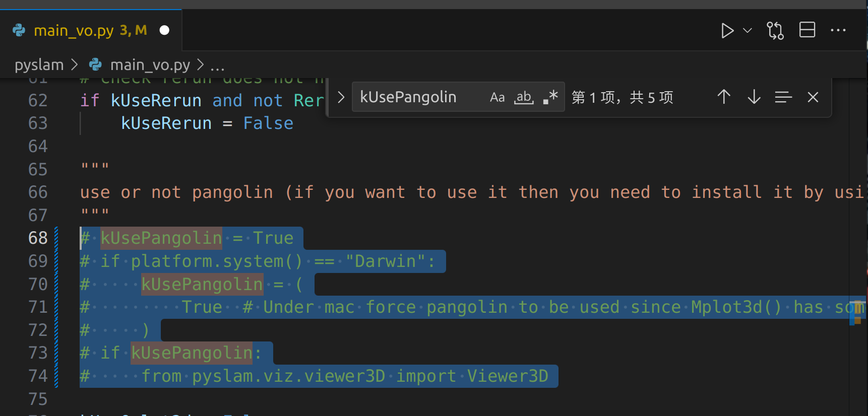Open editor More Actions ellipsis
This screenshot has width=868, height=416.
(x=838, y=30)
